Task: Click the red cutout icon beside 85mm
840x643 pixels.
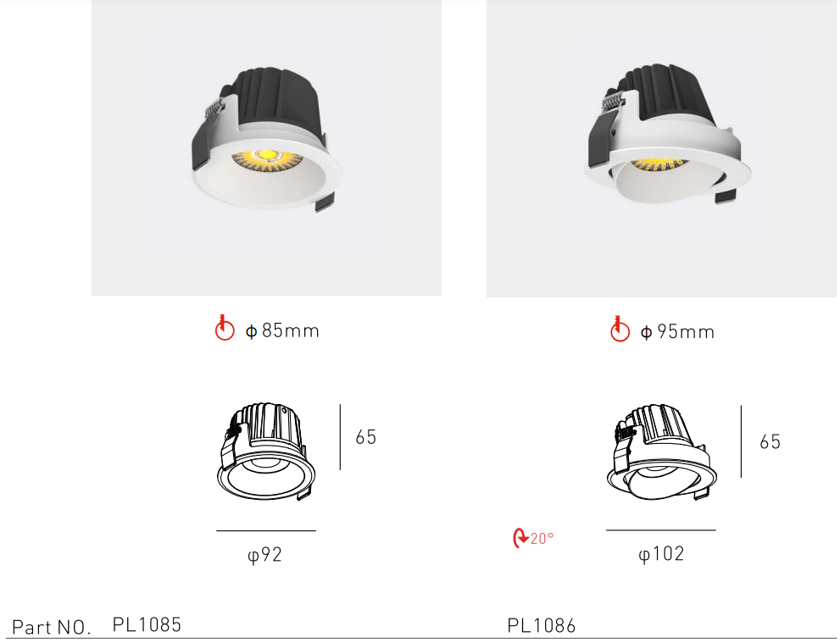Action: 225,328
